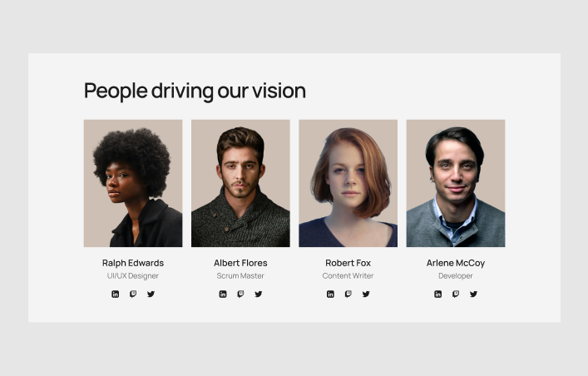Click the Albert Flores name
The image size is (588, 376).
[240, 263]
